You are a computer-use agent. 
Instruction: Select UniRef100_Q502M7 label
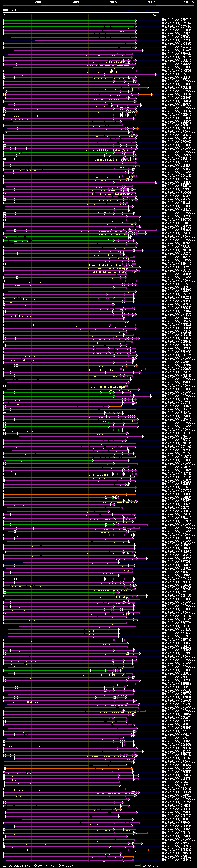click(x=176, y=176)
